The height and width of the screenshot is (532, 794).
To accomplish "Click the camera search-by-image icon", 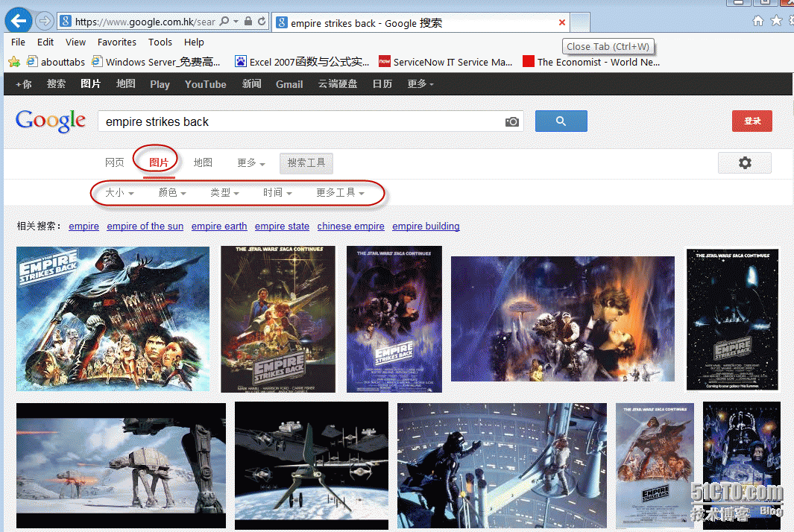I will coord(512,122).
